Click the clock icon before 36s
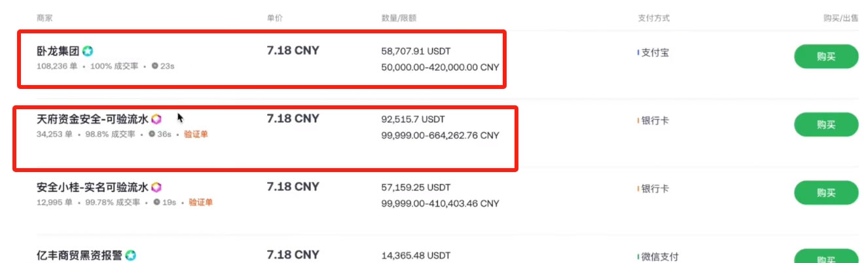868x263 pixels. click(x=152, y=134)
